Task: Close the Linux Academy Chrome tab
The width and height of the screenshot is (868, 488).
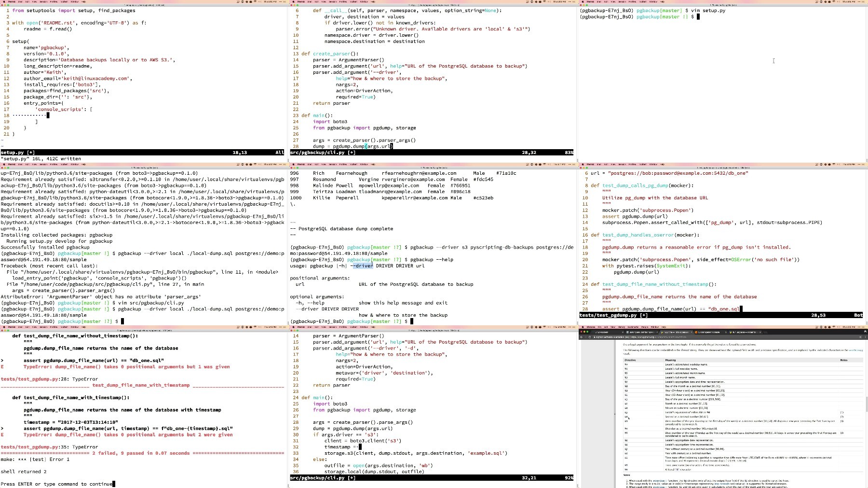Action: (x=623, y=332)
